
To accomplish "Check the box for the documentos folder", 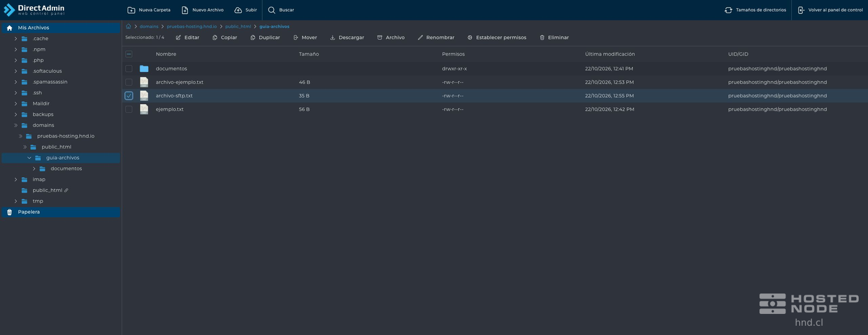I will [x=129, y=69].
